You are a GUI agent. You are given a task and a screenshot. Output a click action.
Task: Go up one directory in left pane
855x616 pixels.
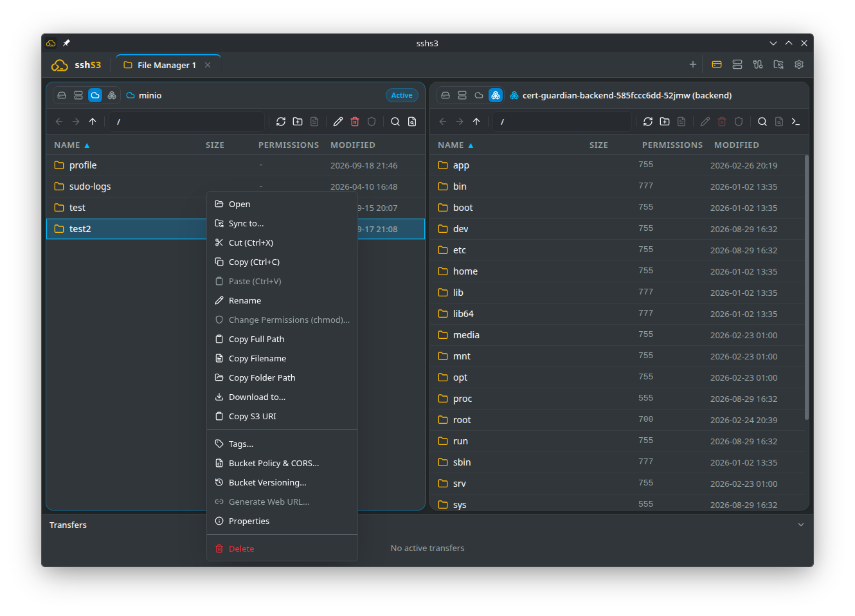tap(93, 122)
